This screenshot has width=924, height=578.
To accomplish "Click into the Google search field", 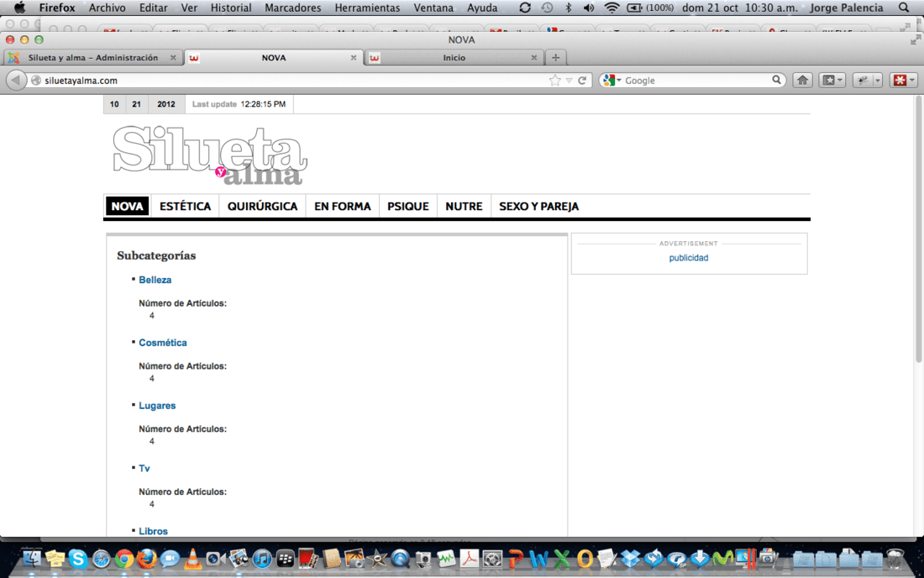I will (696, 80).
